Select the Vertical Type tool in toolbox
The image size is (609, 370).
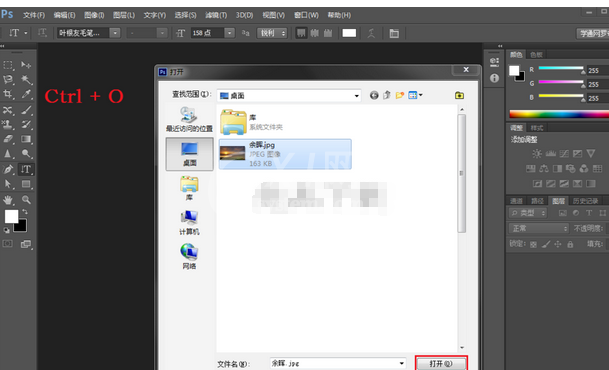point(26,169)
